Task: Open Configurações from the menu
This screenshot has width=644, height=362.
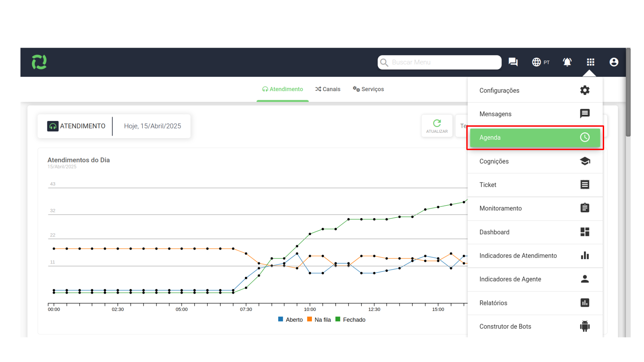Action: 535,90
